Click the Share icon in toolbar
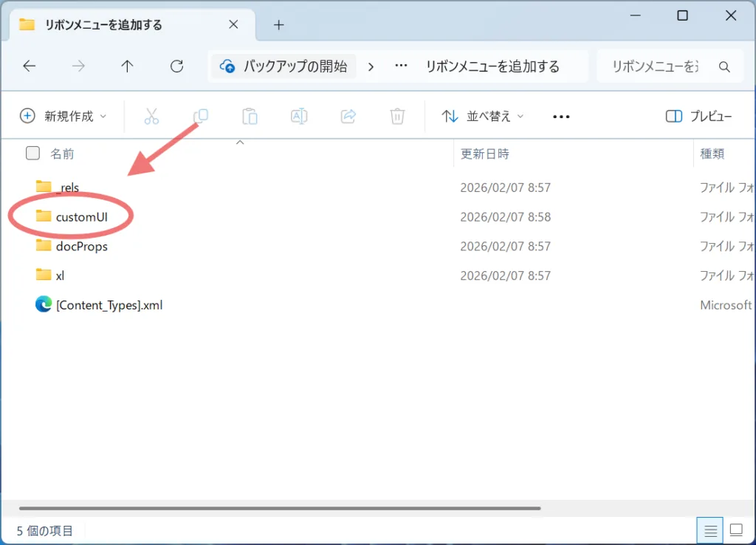Screen dimensions: 756x545 coord(348,116)
